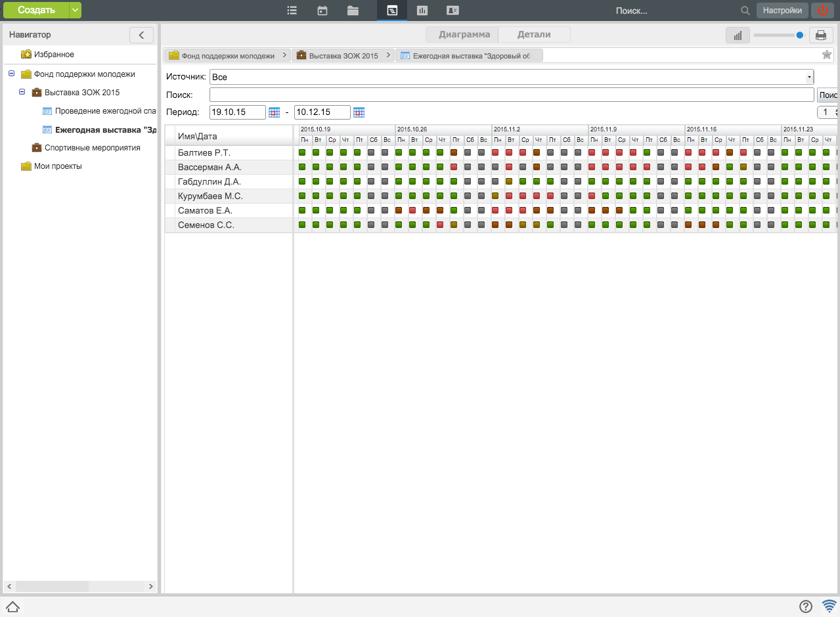This screenshot has height=617, width=840.
Task: Open Настройки settings button
Action: 783,11
